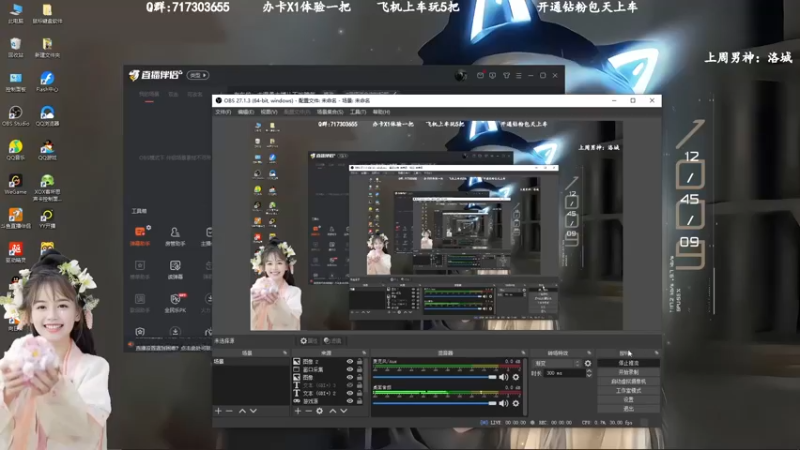Click user avatar in 直播伴侣 title bar
800x450 pixels.
coord(460,76)
